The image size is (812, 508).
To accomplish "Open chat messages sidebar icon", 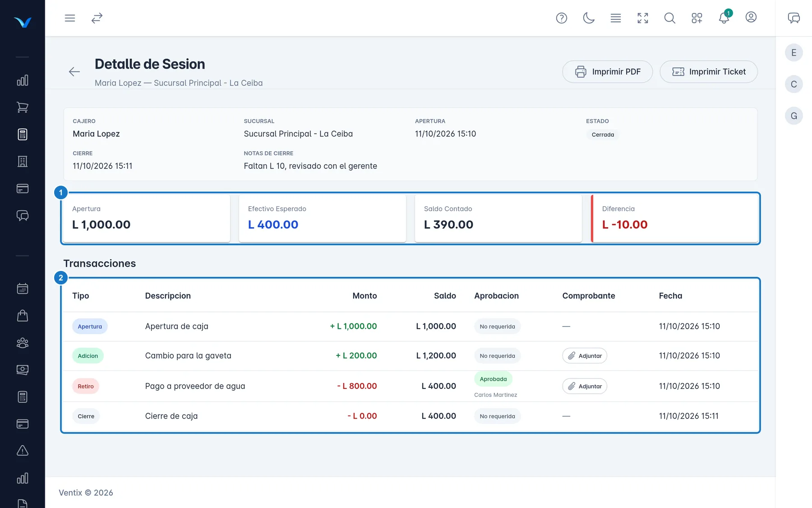I will [23, 216].
